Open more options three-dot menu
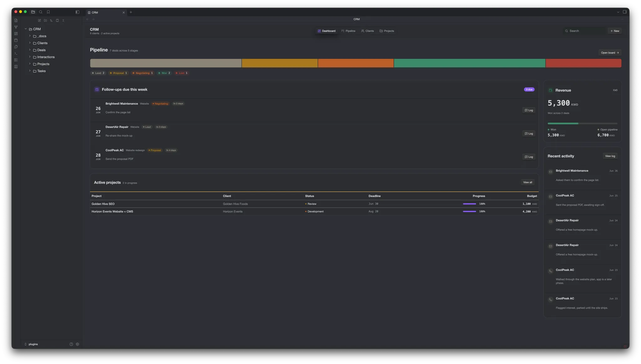Screen dimensions: 641x364 coord(622,19)
